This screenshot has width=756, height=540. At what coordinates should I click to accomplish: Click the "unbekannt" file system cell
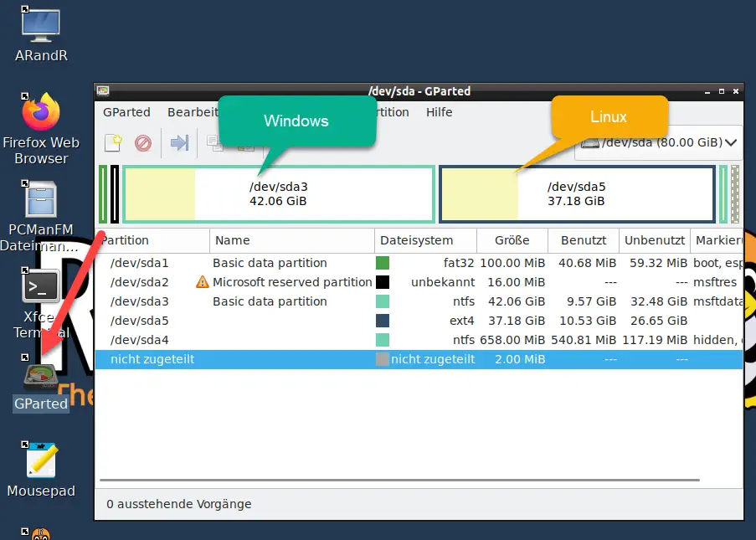coord(443,282)
